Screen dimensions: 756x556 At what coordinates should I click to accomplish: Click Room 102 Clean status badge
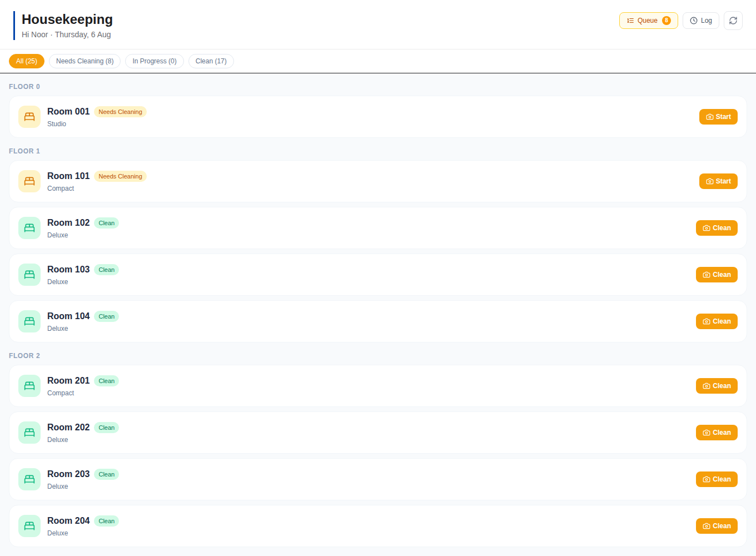(107, 223)
